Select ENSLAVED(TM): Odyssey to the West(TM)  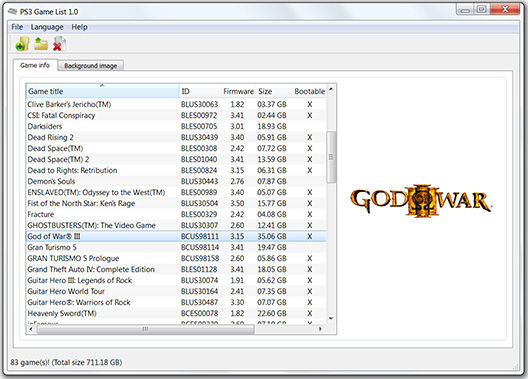(x=176, y=193)
